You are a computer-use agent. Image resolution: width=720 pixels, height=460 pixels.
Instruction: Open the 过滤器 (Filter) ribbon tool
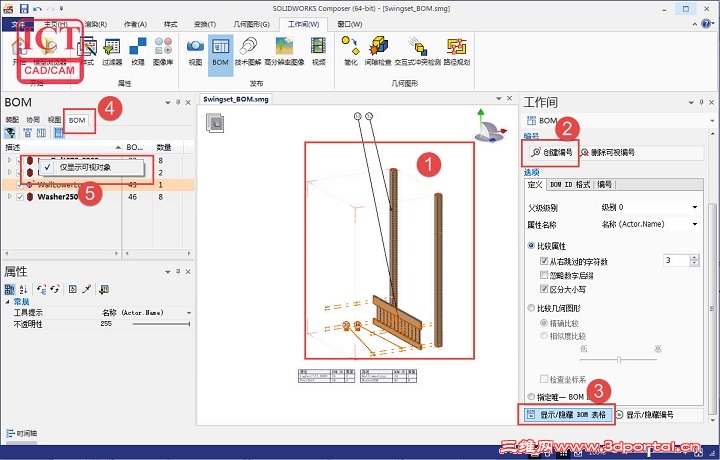coord(112,51)
